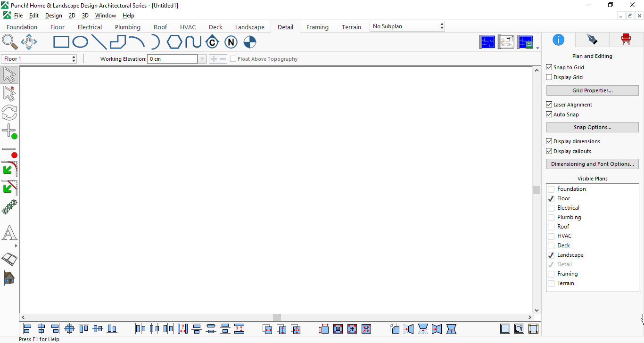Open the No Subplan dropdown
This screenshot has width=644, height=343.
coord(407,26)
